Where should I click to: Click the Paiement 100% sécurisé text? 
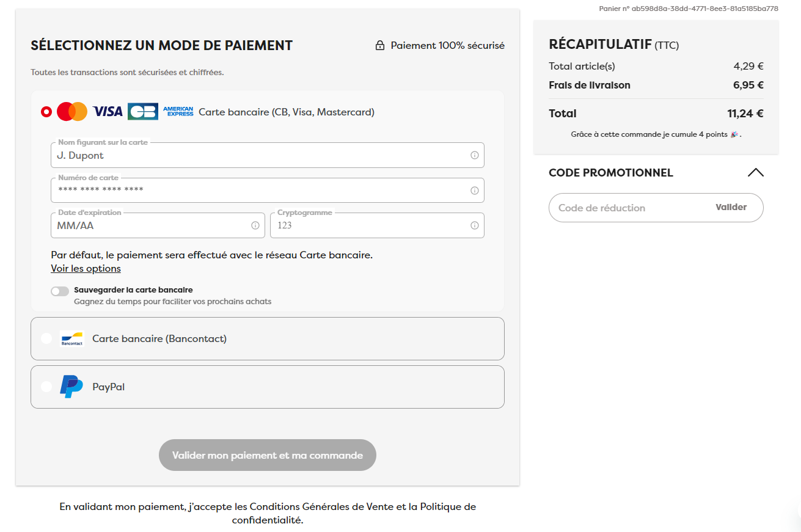(448, 45)
